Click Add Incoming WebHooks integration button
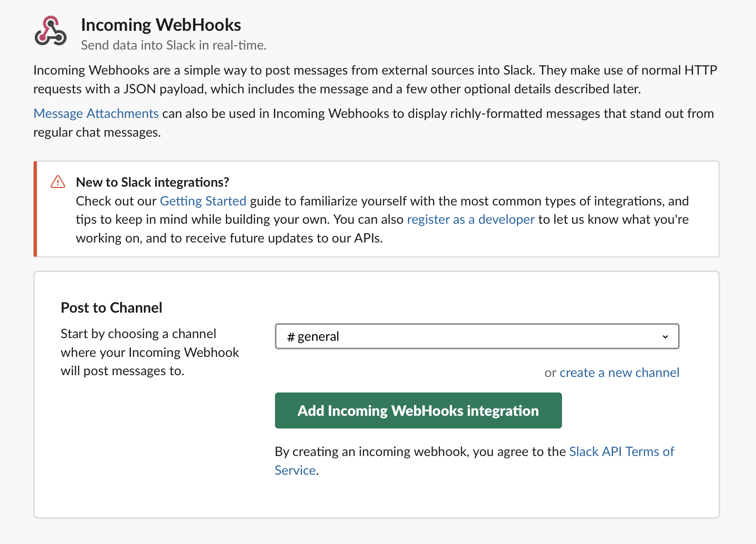 418,410
